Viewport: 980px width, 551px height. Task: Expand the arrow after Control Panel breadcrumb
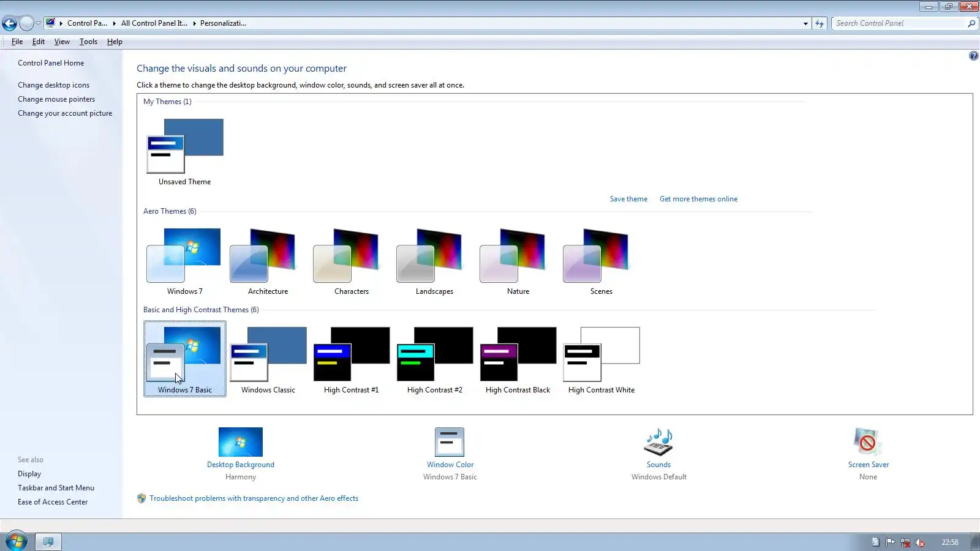click(x=114, y=23)
